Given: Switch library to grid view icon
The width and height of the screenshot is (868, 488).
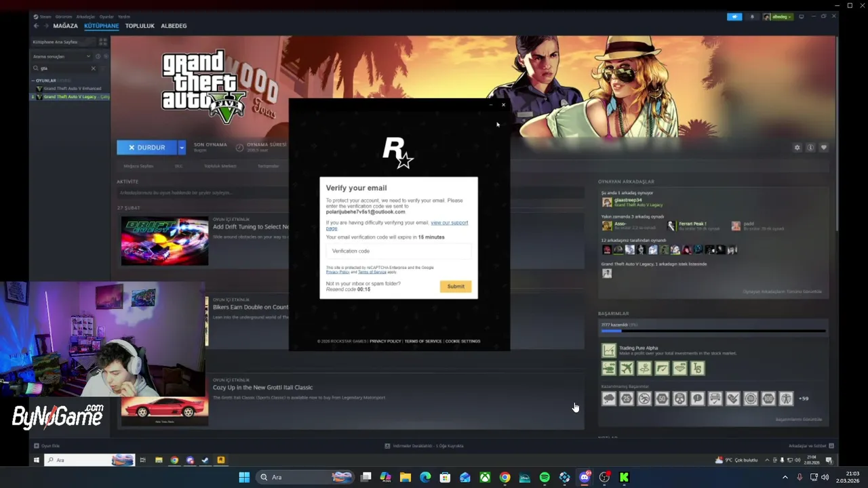Looking at the screenshot, I should click(x=102, y=42).
